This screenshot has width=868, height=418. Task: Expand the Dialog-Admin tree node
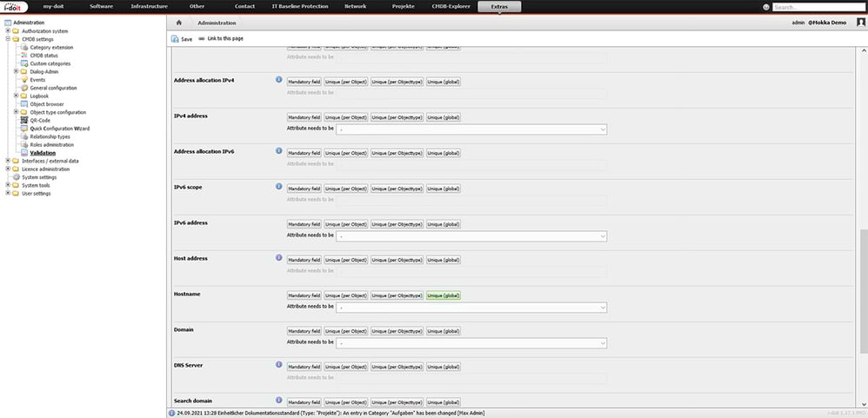pyautogui.click(x=16, y=71)
